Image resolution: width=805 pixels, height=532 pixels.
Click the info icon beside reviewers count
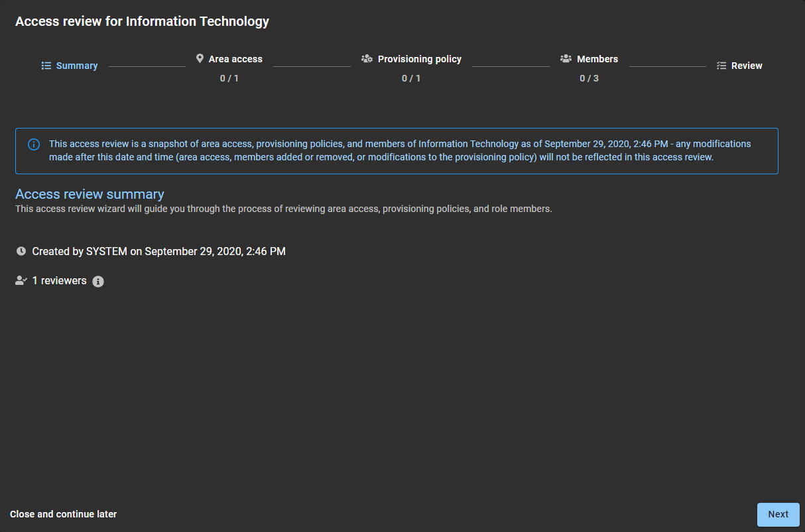pyautogui.click(x=98, y=282)
